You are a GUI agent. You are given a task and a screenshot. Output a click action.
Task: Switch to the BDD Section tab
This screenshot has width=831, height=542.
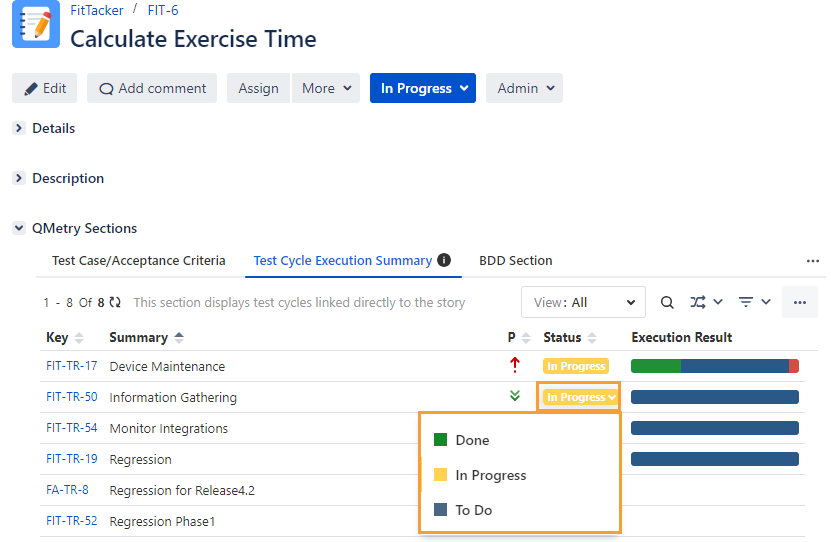[516, 261]
